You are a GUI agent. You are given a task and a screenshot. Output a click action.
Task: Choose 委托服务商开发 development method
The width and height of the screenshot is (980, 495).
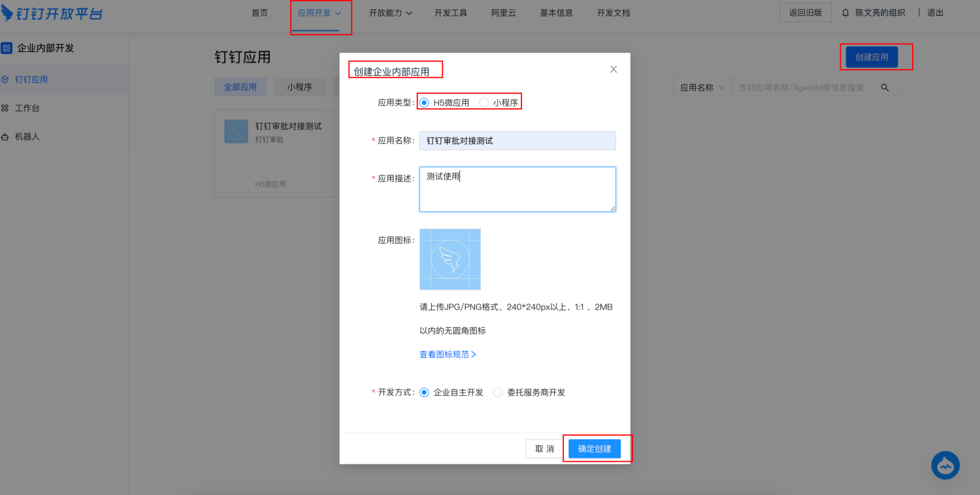coord(498,392)
